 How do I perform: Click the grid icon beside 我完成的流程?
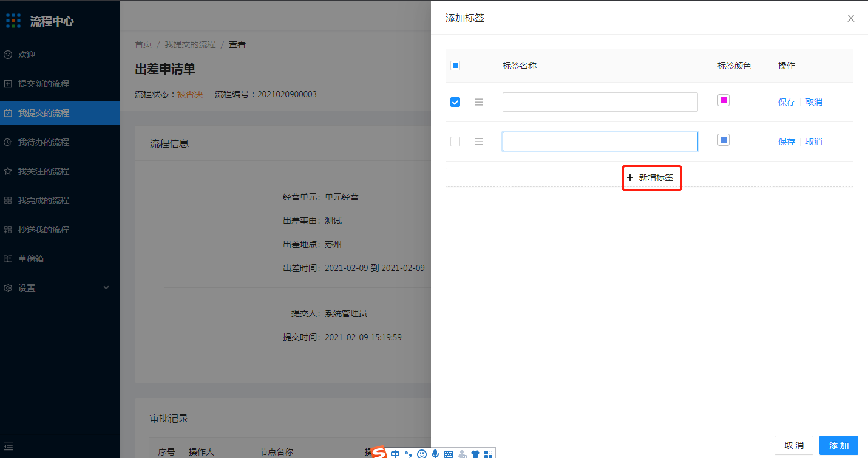(x=8, y=200)
